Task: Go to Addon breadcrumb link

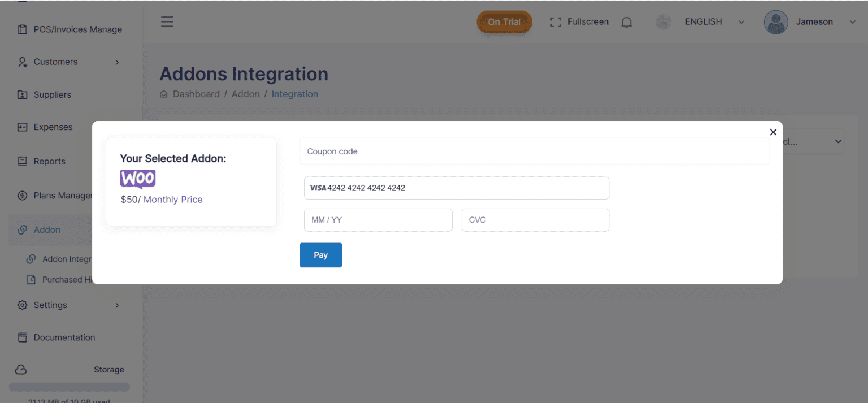Action: 245,94
